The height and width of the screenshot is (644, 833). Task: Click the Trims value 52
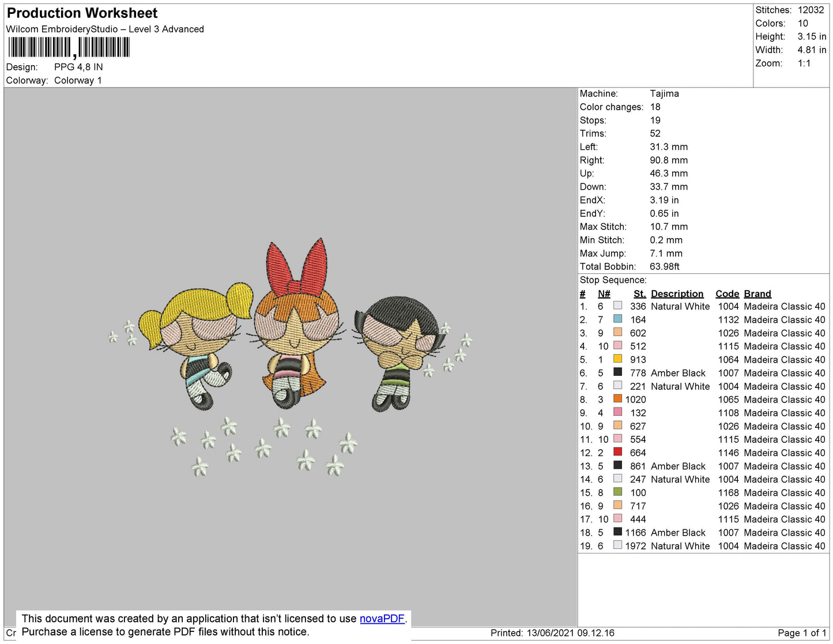[655, 133]
